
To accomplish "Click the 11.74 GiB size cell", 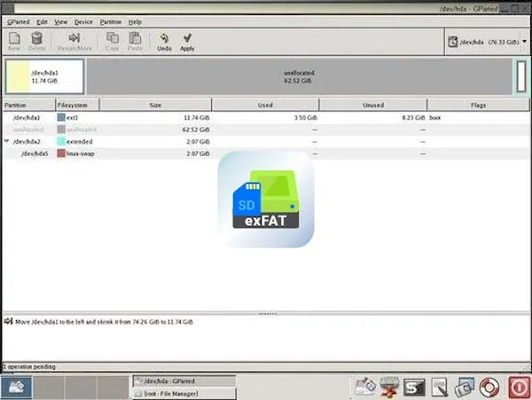I will (197, 118).
